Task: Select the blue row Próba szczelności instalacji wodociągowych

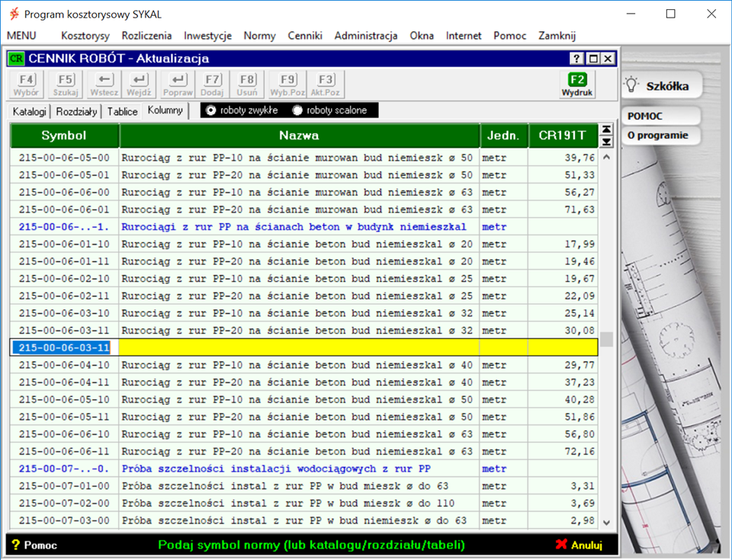Action: point(304,469)
